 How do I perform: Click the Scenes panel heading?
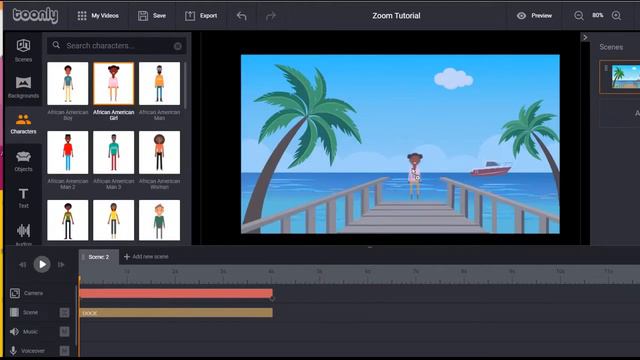(611, 47)
